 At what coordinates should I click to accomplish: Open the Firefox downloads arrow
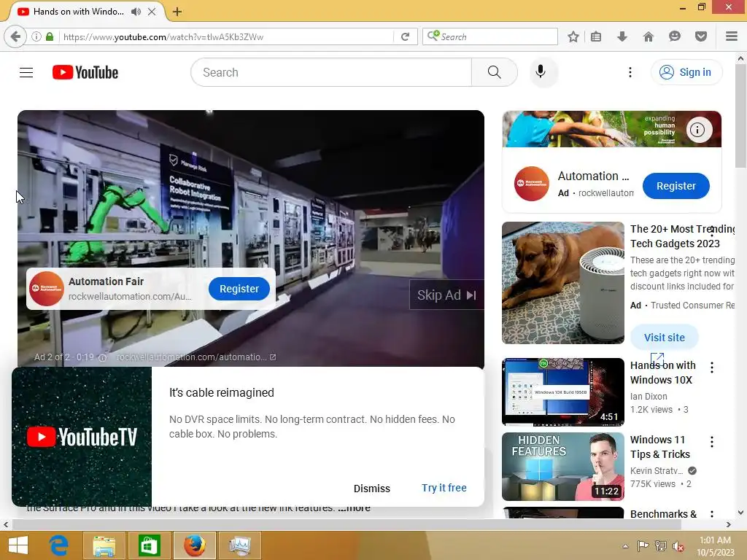[622, 36]
